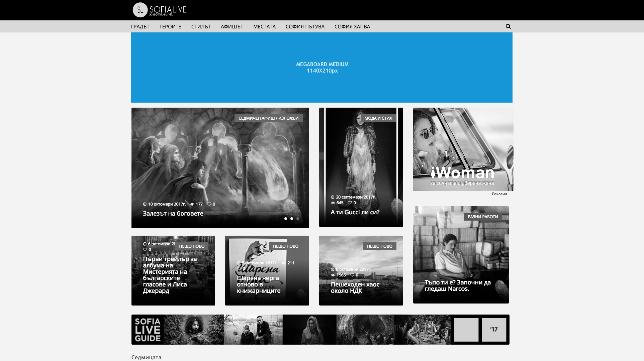The image size is (644, 361).
Task: Open the АФИШЪТ menu item
Action: click(232, 27)
